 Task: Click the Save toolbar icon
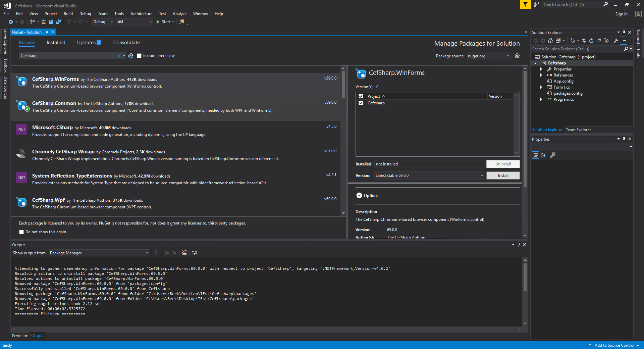[x=51, y=22]
